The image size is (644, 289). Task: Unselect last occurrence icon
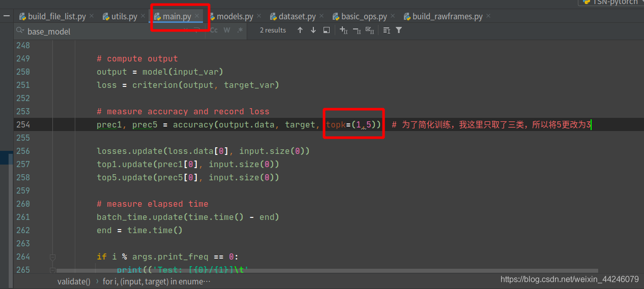356,30
